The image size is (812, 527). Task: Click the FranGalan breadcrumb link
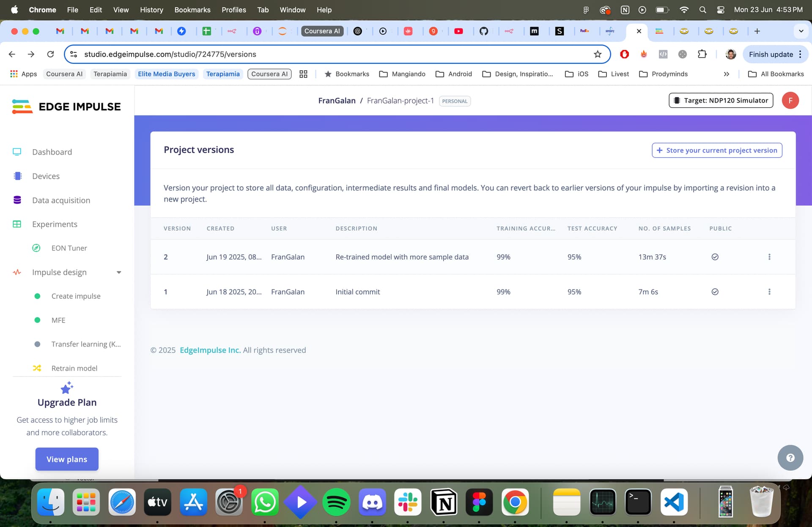[337, 101]
